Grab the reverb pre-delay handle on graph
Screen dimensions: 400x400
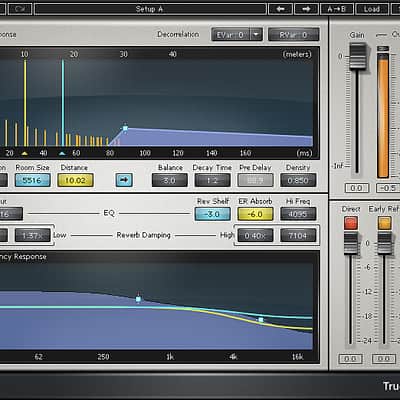(125, 128)
